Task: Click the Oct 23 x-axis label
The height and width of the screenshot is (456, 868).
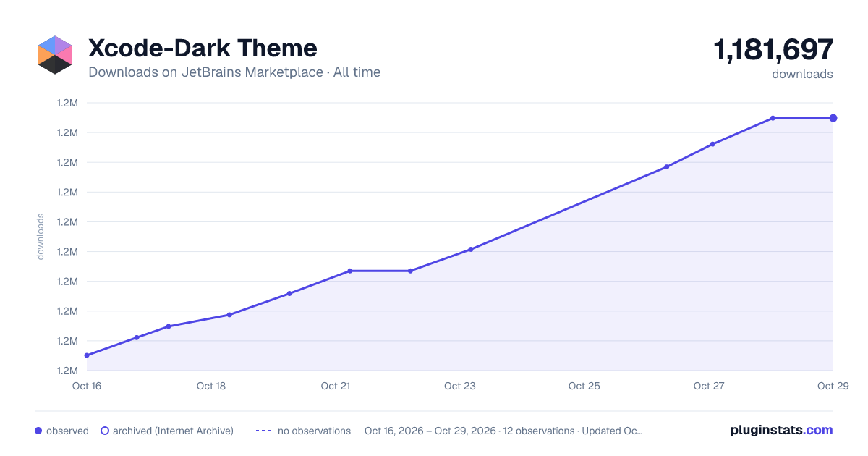Action: 460,386
